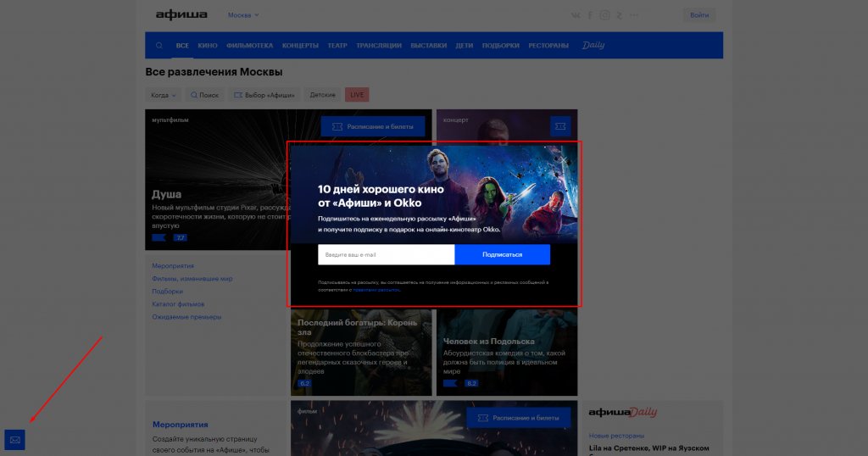
Task: Toggle the Детские filter chip
Action: (322, 95)
